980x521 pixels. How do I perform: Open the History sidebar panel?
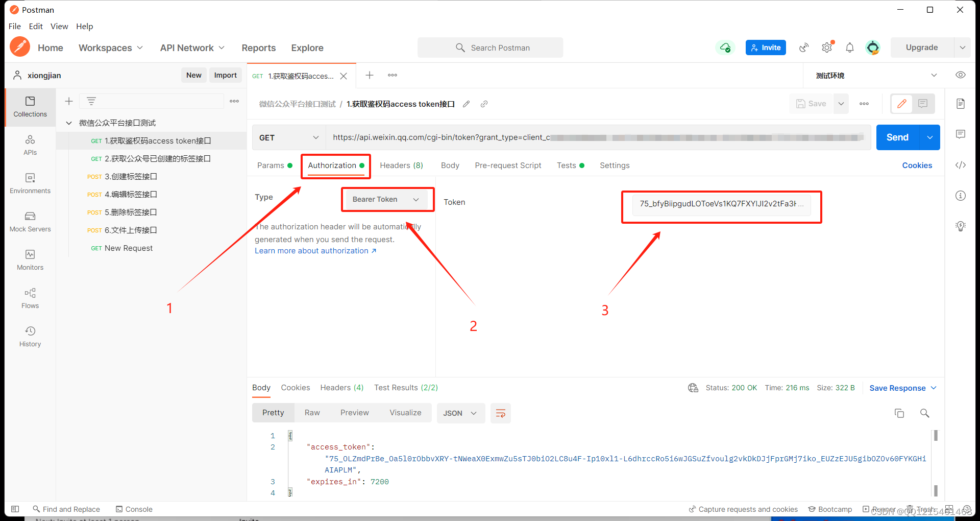click(x=30, y=337)
